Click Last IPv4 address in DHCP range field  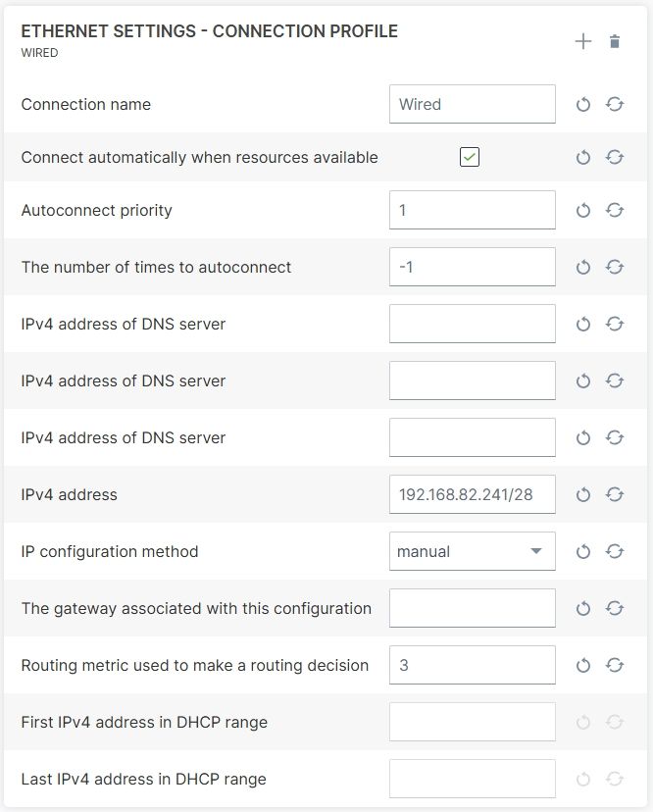coord(473,779)
